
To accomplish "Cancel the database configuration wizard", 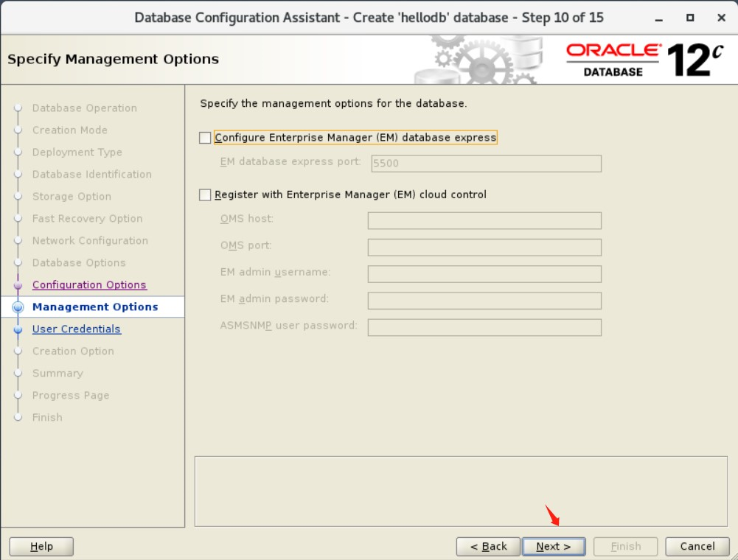I will click(697, 546).
